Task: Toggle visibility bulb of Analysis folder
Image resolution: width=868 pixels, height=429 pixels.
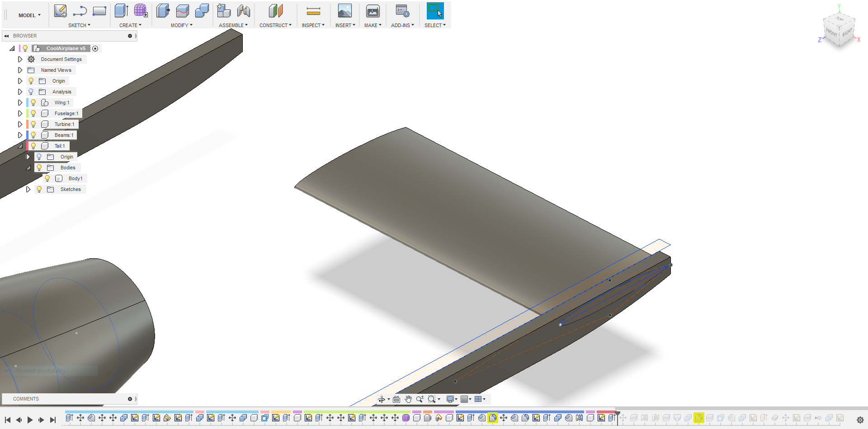Action: [31, 92]
